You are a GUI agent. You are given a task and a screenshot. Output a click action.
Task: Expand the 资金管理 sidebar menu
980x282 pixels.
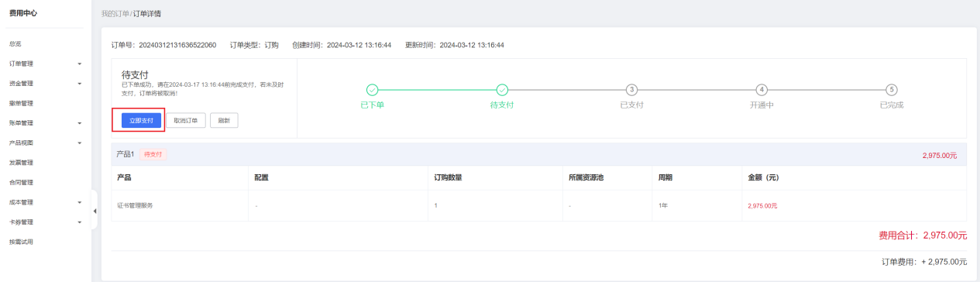(x=46, y=84)
